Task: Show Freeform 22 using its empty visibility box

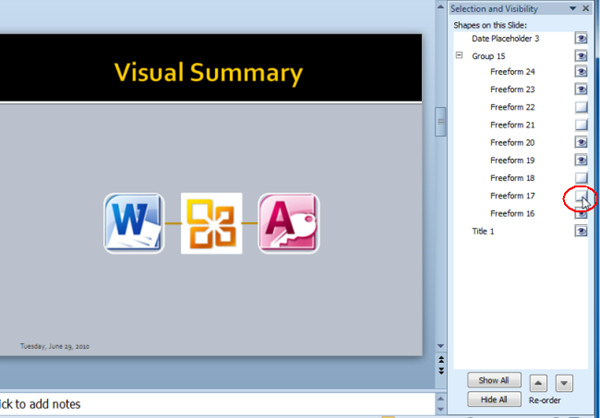Action: [x=581, y=107]
